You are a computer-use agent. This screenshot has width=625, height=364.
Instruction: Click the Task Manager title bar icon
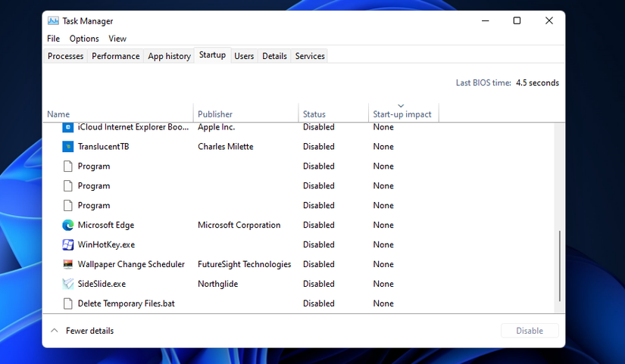coord(53,21)
